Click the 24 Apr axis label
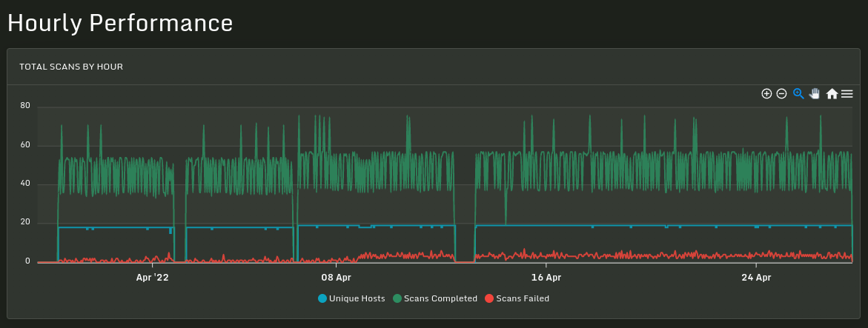Viewport: 868px width, 328px height. (x=755, y=278)
